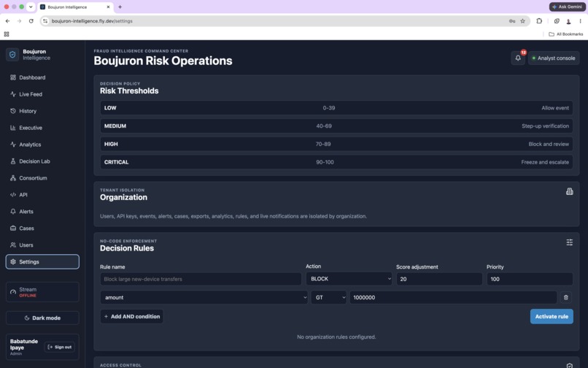Screen dimensions: 588x368
Task: Click the Activate rule button
Action: pos(552,317)
